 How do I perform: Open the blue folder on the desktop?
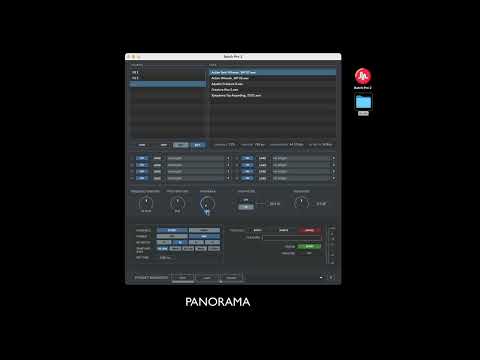pyautogui.click(x=363, y=102)
